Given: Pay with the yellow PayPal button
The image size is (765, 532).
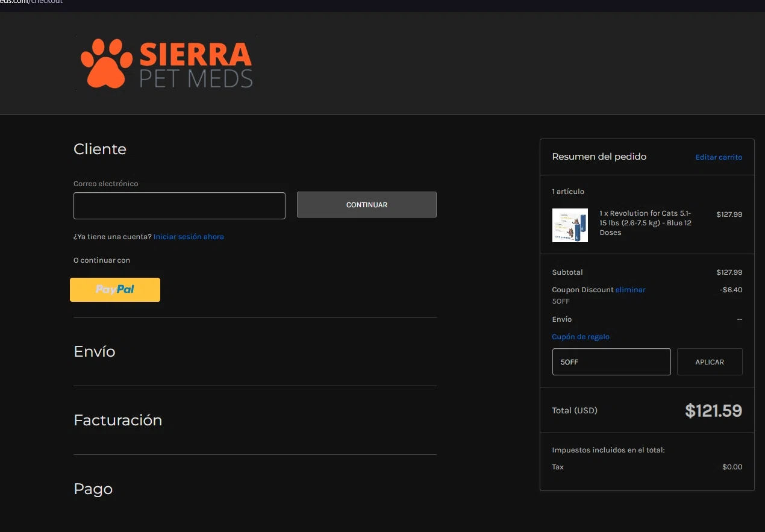Looking at the screenshot, I should click(x=115, y=290).
